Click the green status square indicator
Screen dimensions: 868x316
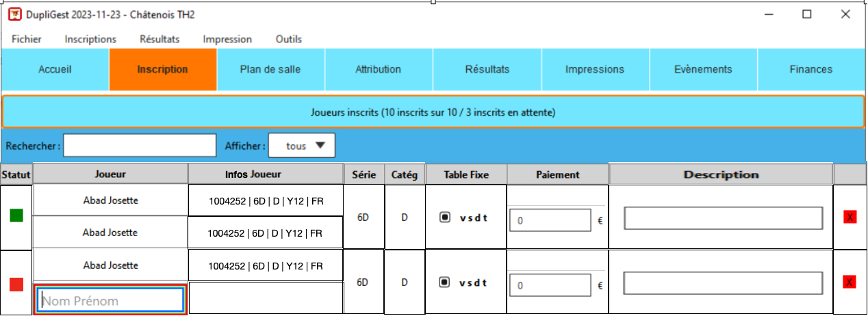click(16, 215)
